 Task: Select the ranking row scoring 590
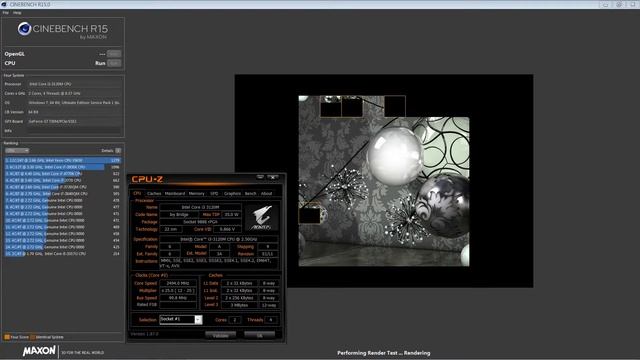pos(63,187)
